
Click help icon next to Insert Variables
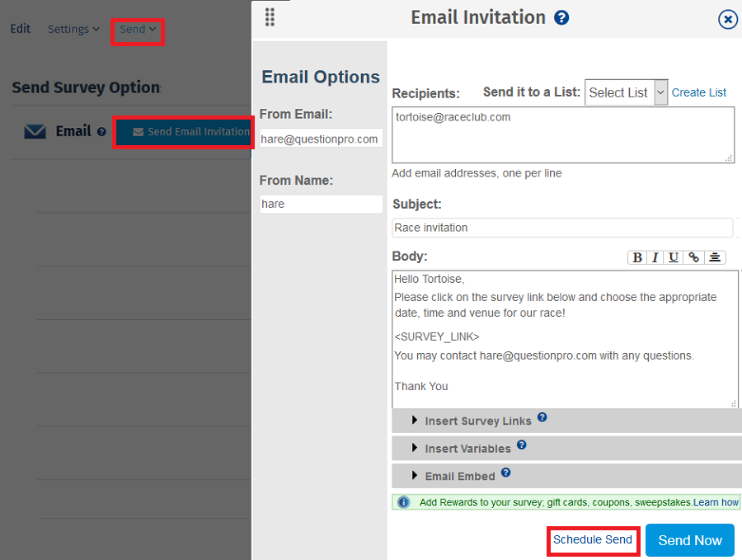[x=522, y=445]
